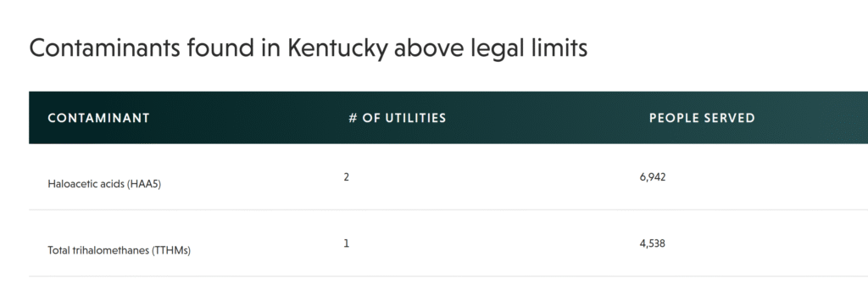Click the word Contaminants in the heading
868x307 pixels.
104,48
